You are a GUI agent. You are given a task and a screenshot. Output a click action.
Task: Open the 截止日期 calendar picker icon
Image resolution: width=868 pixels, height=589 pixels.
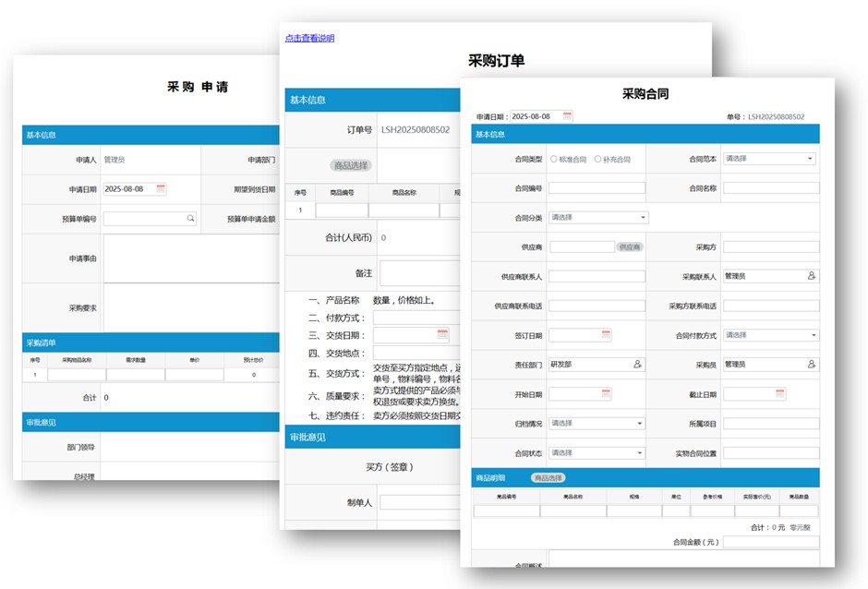780,394
